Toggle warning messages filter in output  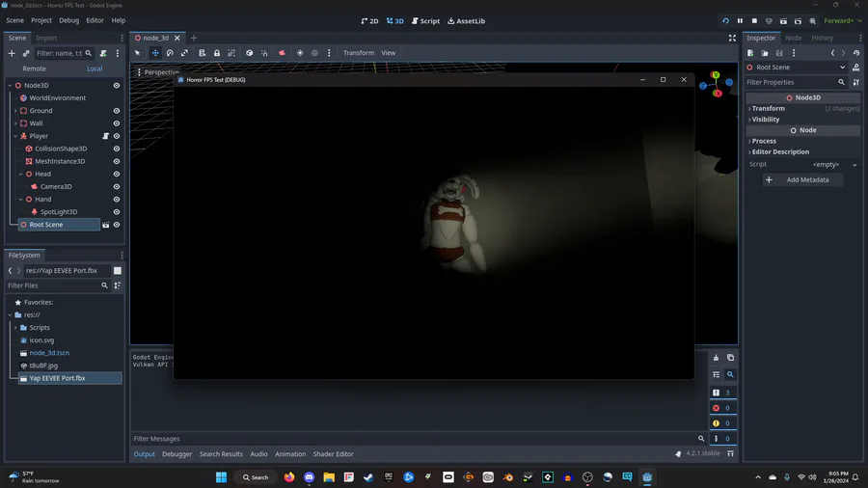point(722,423)
